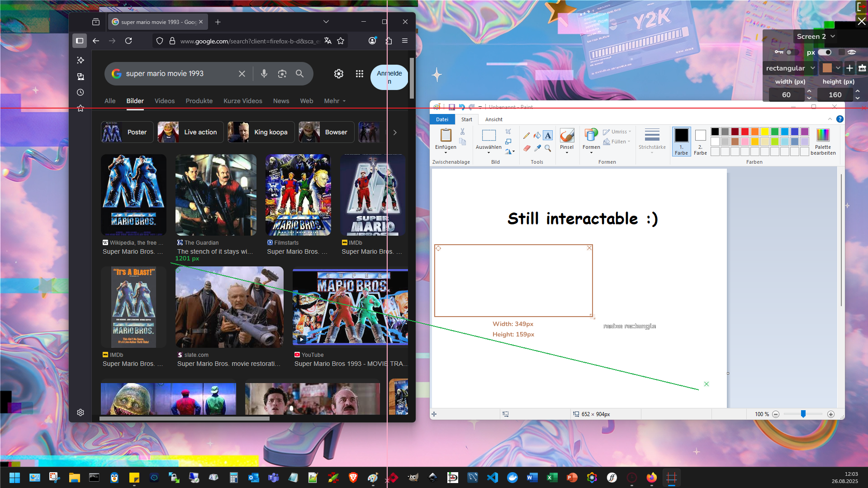Filter images by the Poster chip
Viewport: 868px width, 488px height.
pyautogui.click(x=127, y=132)
